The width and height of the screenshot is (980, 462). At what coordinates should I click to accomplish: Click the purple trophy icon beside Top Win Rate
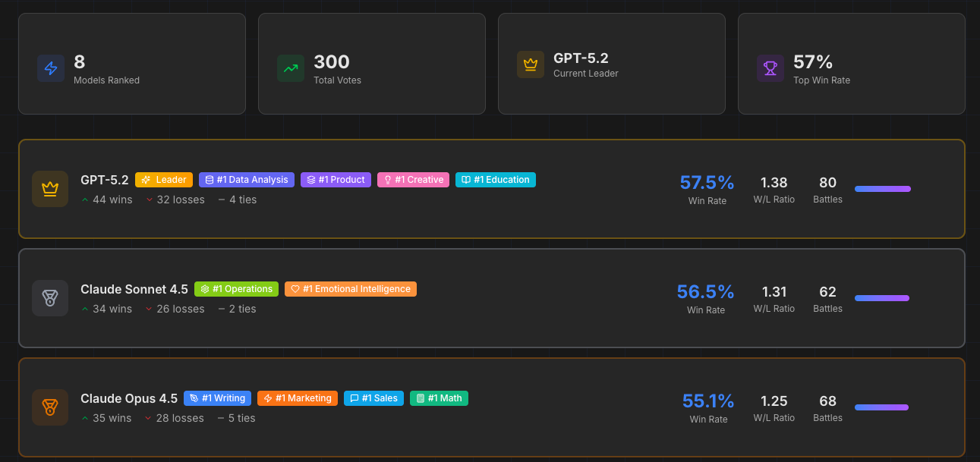[770, 68]
